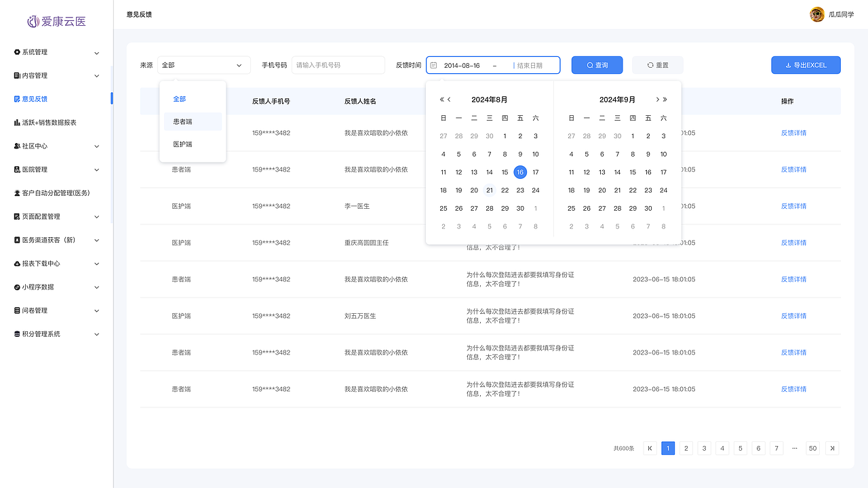This screenshot has height=488, width=868.
Task: Click the 积分管理系统 database icon
Action: (17, 334)
